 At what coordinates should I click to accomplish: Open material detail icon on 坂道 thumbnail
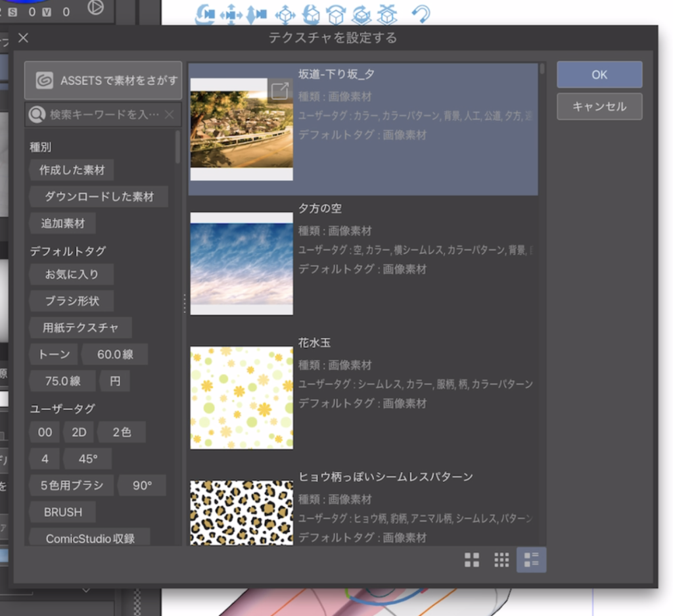(x=280, y=91)
